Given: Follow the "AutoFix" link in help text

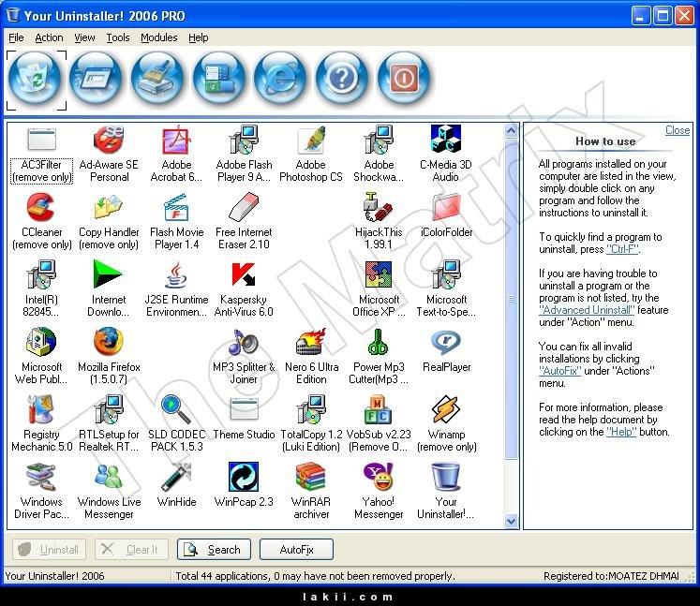Looking at the screenshot, I should (559, 371).
